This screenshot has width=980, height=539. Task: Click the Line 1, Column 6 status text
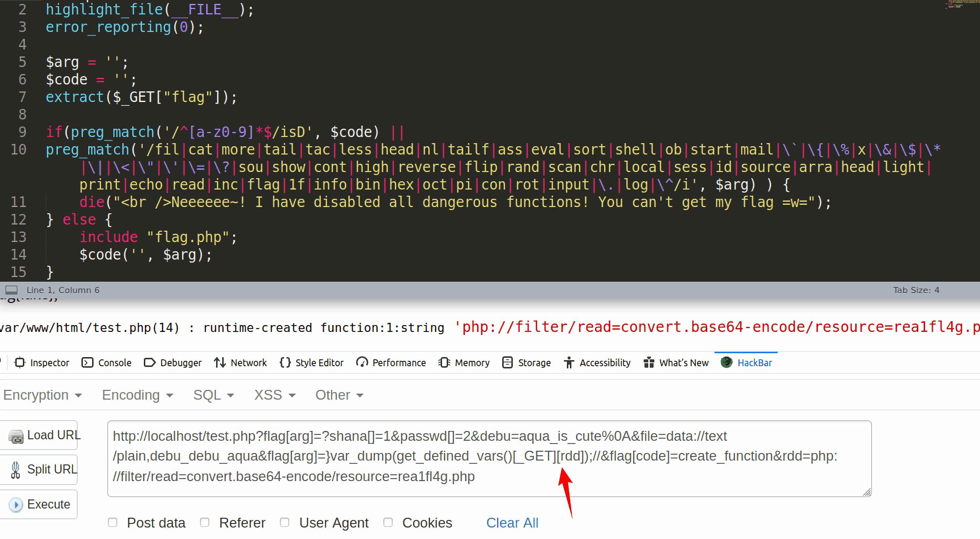tap(63, 290)
